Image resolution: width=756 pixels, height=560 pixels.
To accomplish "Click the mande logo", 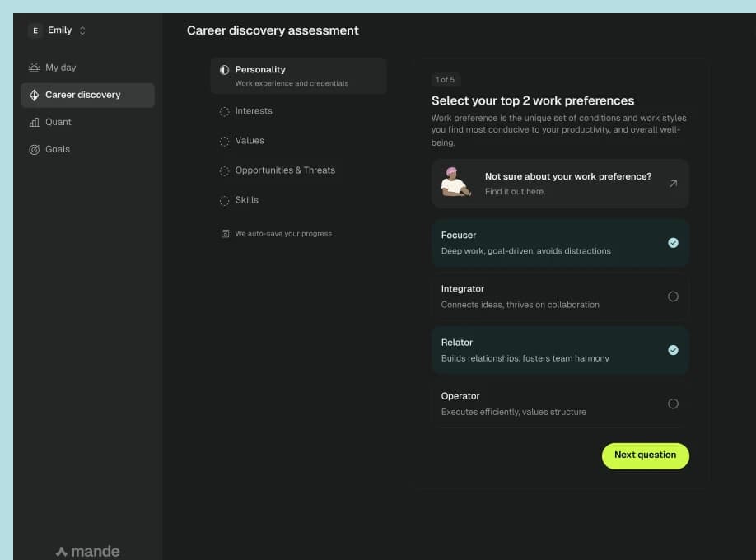I will point(88,551).
